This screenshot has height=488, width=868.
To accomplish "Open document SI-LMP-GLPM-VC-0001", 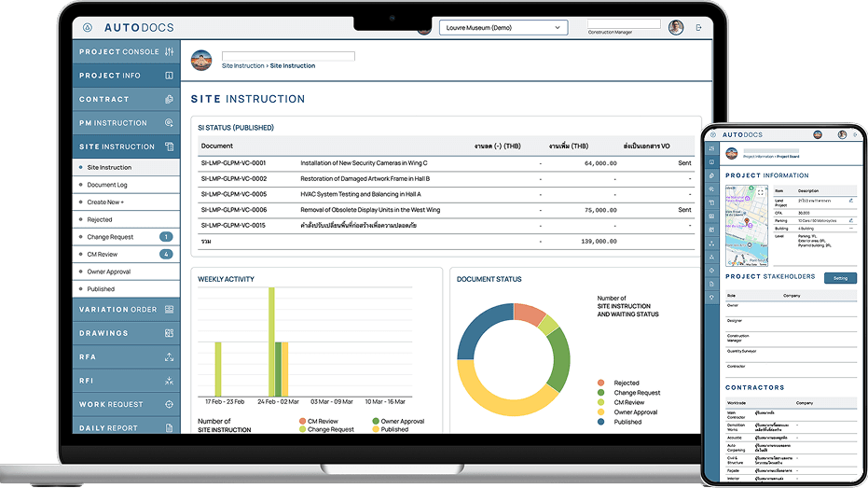I will [233, 163].
